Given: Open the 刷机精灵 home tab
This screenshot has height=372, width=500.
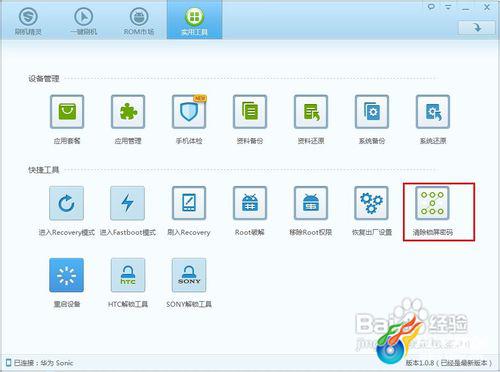Looking at the screenshot, I should click(28, 21).
